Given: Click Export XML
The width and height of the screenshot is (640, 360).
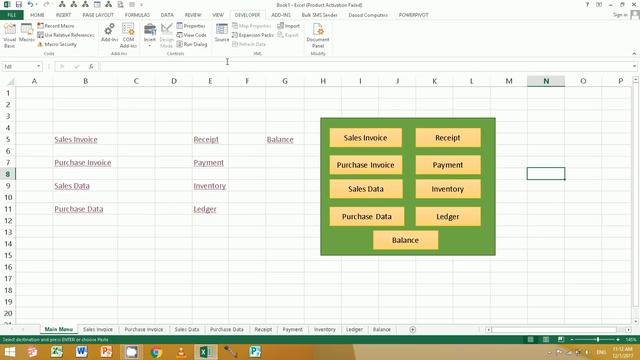Looking at the screenshot, I should click(288, 35).
